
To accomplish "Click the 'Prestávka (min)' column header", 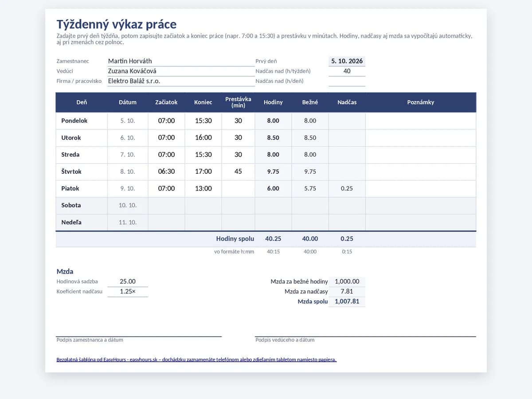I will [238, 102].
